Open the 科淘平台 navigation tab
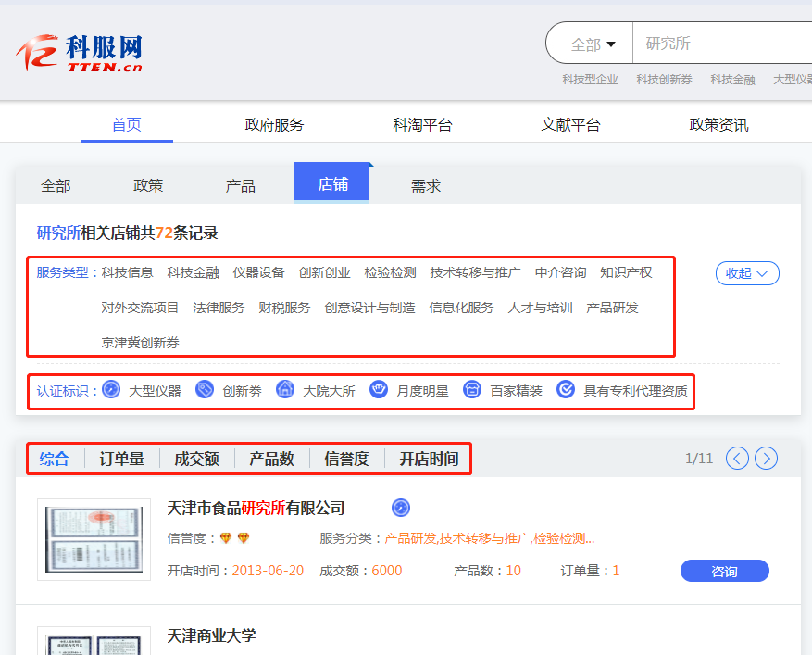 pyautogui.click(x=422, y=124)
